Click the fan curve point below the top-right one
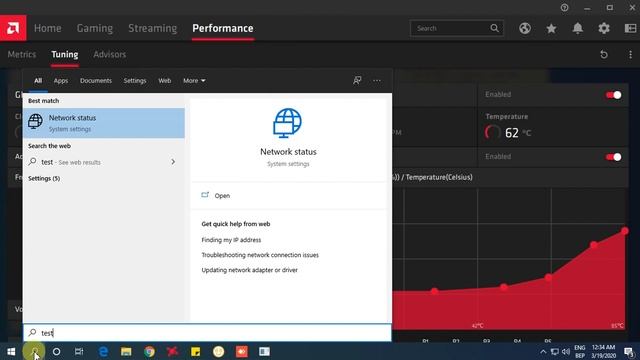Screen dimensions: 640x360 594,245
